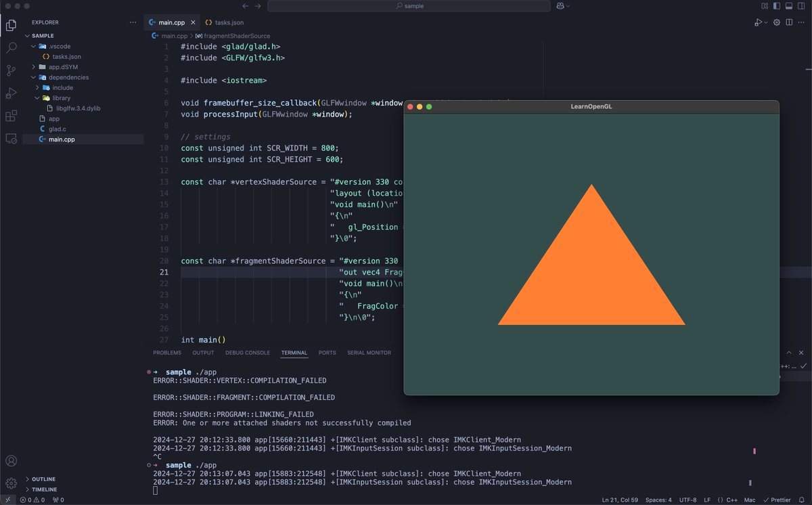812x505 pixels.
Task: Open the OUTPUT panel tab
Action: (203, 353)
